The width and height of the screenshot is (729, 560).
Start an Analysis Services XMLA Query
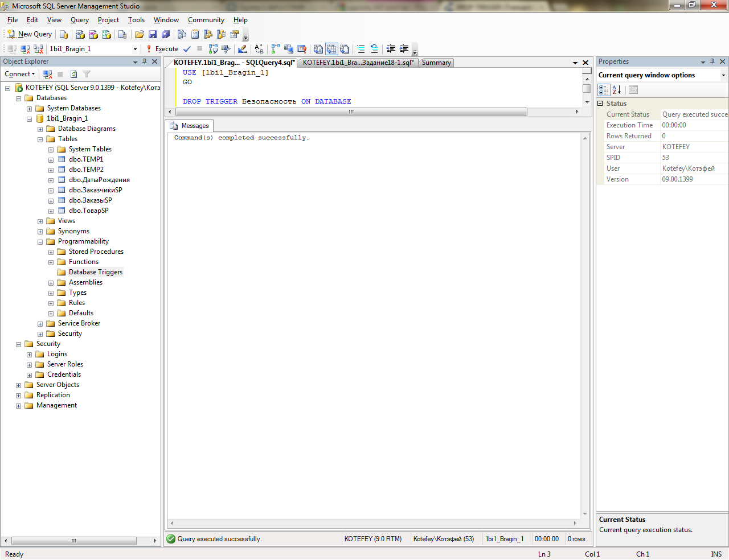pyautogui.click(x=107, y=34)
